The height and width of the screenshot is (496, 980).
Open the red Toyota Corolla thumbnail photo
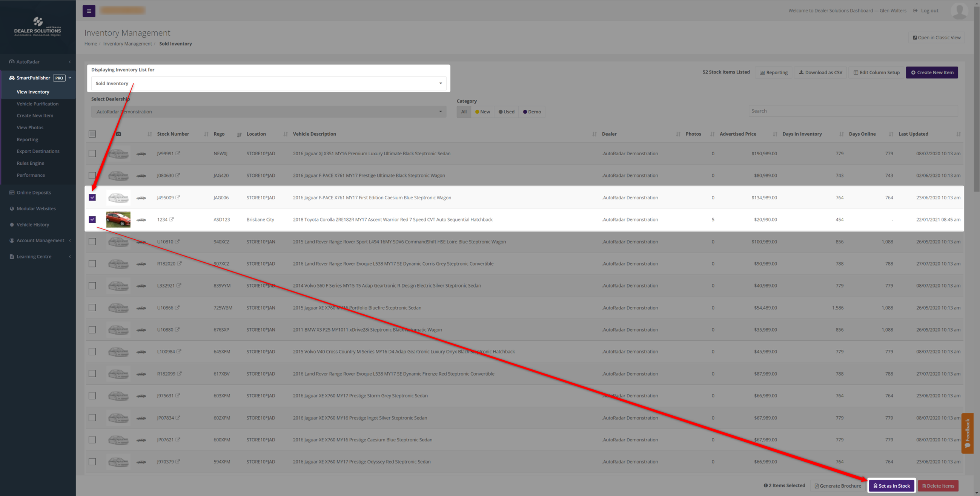pos(118,219)
